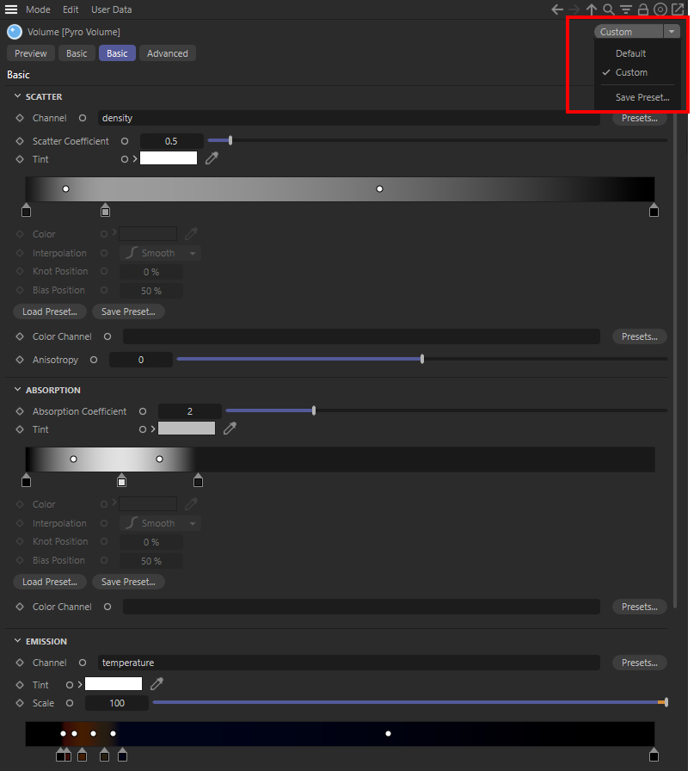Open the Edit menu
This screenshot has width=700, height=771.
(71, 9)
